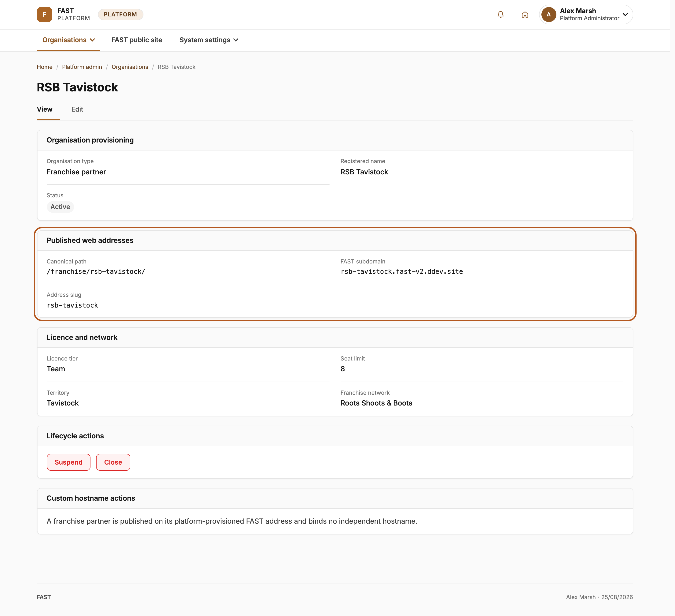Click the Close lifecycle button
Image resolution: width=675 pixels, height=616 pixels.
pyautogui.click(x=113, y=462)
